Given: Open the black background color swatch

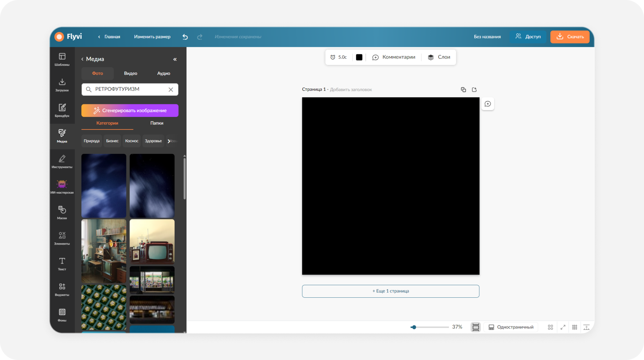Looking at the screenshot, I should point(359,57).
